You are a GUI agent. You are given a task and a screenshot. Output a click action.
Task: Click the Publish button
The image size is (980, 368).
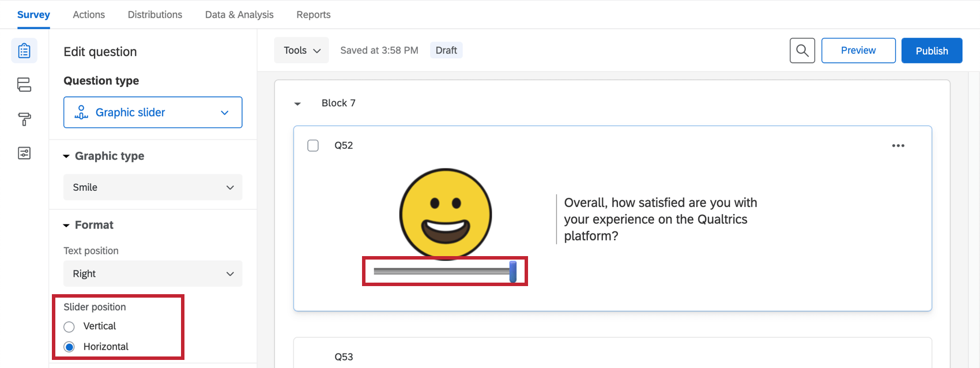coord(932,51)
